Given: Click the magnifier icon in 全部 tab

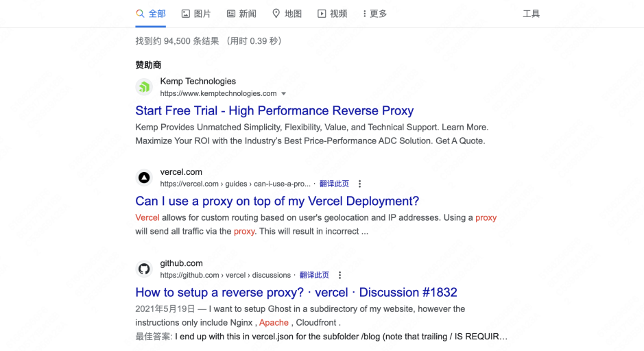Looking at the screenshot, I should [140, 14].
